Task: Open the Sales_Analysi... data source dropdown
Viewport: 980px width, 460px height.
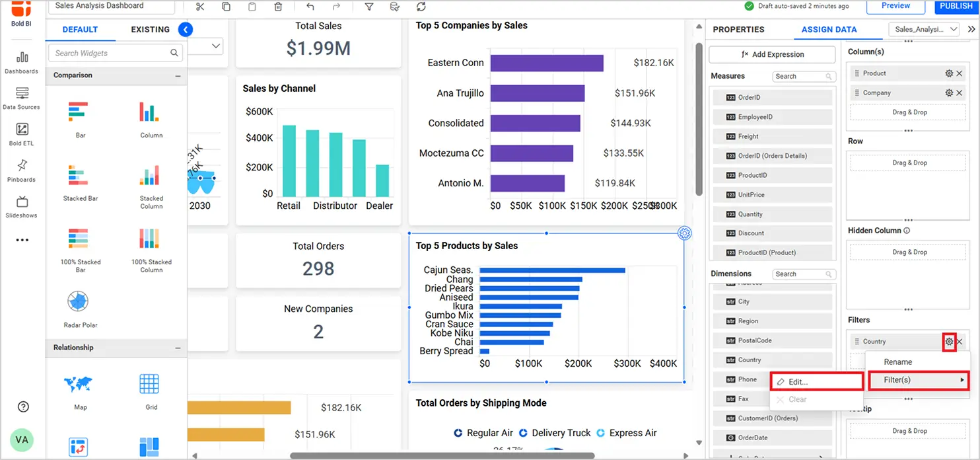Action: (x=924, y=29)
